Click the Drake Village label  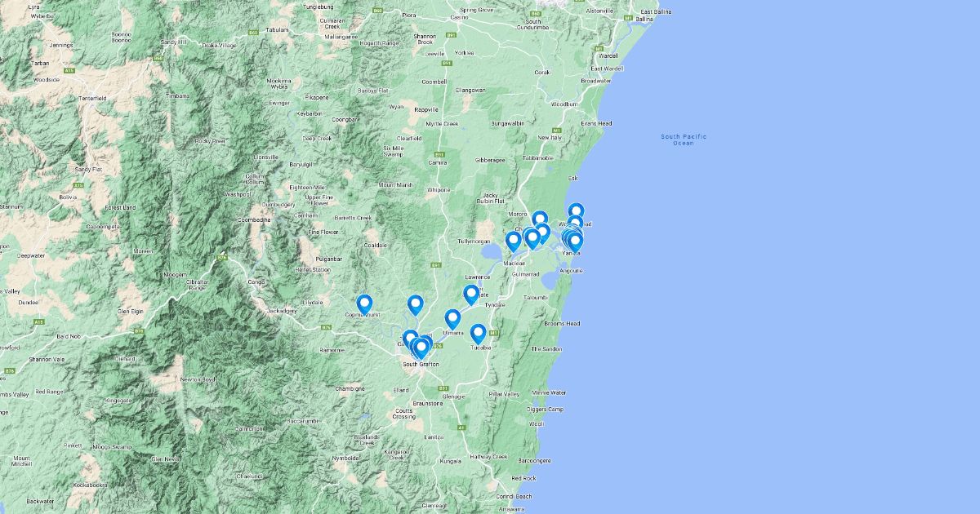[220, 45]
